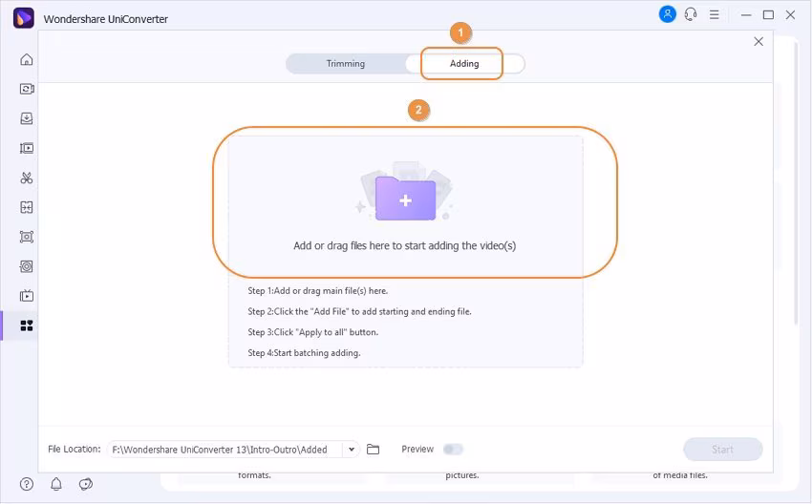Click the right-side vertical scrollbar
Image resolution: width=812 pixels, height=504 pixels.
point(796,183)
